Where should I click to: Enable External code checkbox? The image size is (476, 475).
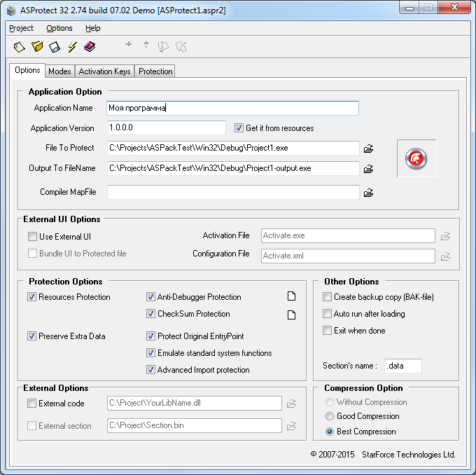pos(32,404)
